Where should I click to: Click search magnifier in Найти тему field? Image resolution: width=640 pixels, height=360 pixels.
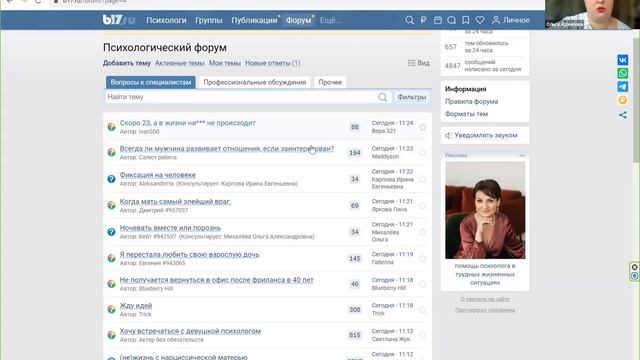tap(382, 97)
